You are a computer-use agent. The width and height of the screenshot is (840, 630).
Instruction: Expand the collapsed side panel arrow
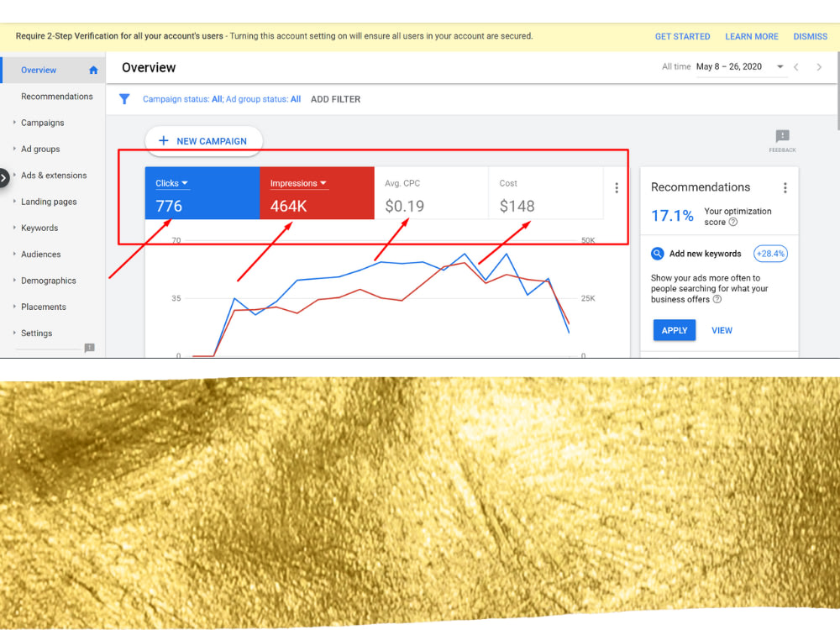(3, 178)
